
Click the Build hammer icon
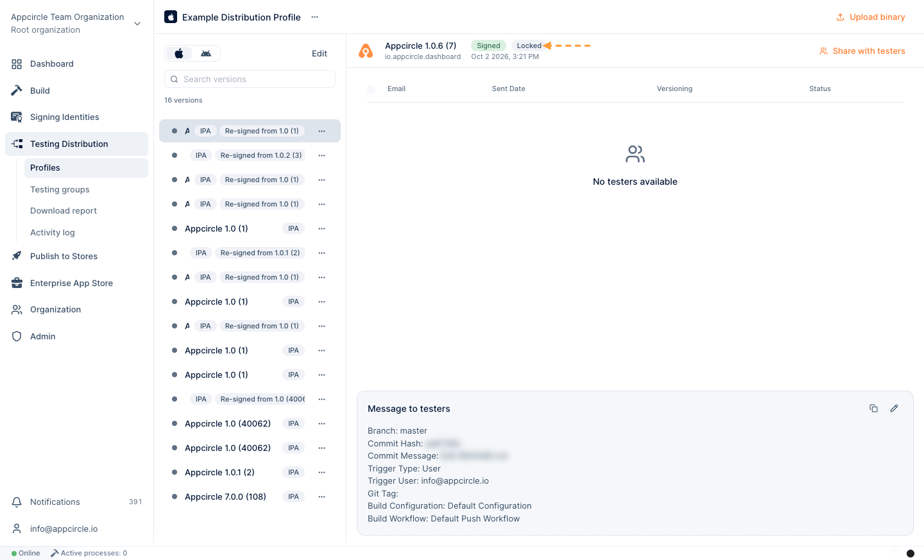pyautogui.click(x=17, y=90)
